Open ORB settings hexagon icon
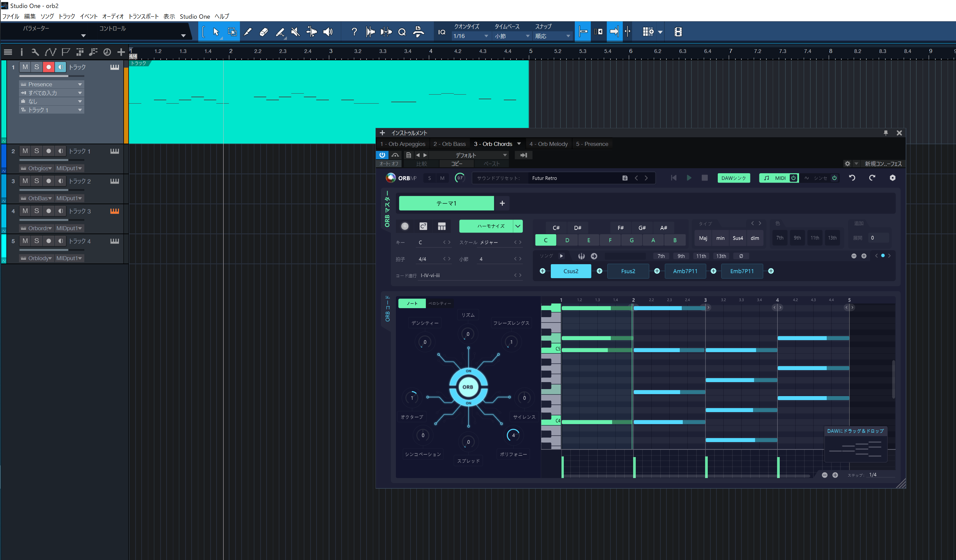 tap(893, 178)
